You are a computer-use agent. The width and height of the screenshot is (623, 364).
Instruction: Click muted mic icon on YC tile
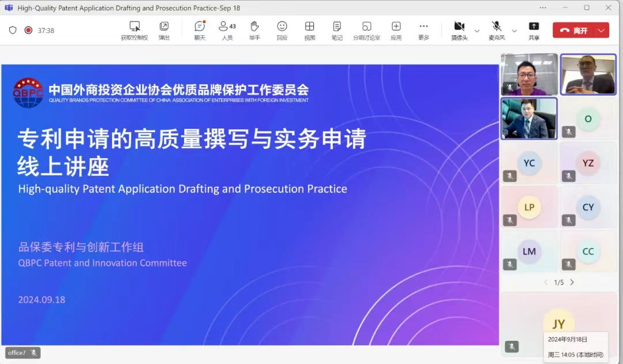510,175
